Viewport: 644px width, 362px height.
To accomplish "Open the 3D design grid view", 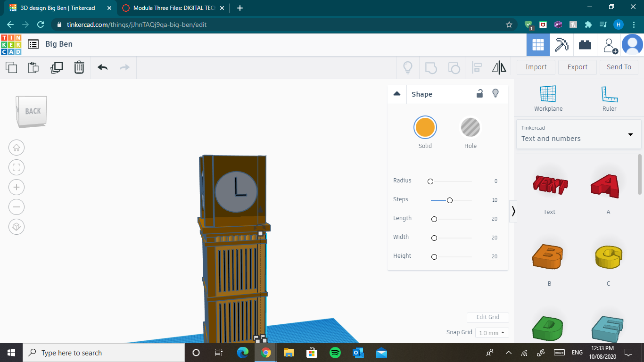I will click(x=538, y=45).
